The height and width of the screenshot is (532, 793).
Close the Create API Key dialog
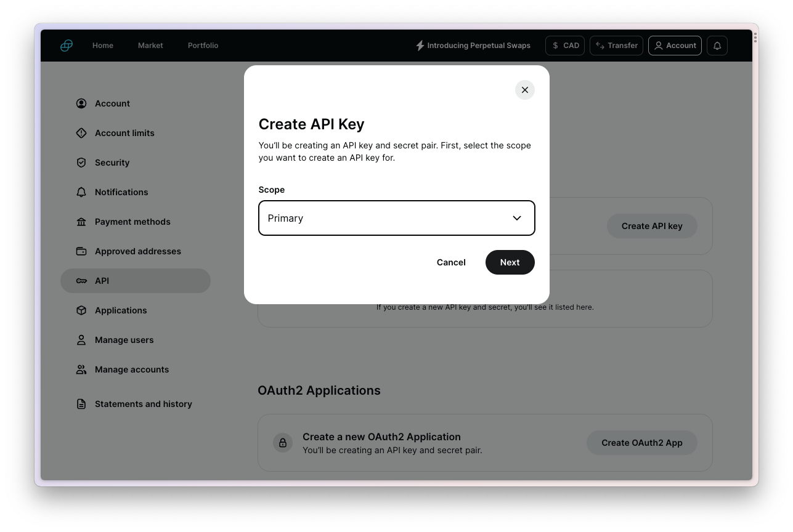pos(524,90)
